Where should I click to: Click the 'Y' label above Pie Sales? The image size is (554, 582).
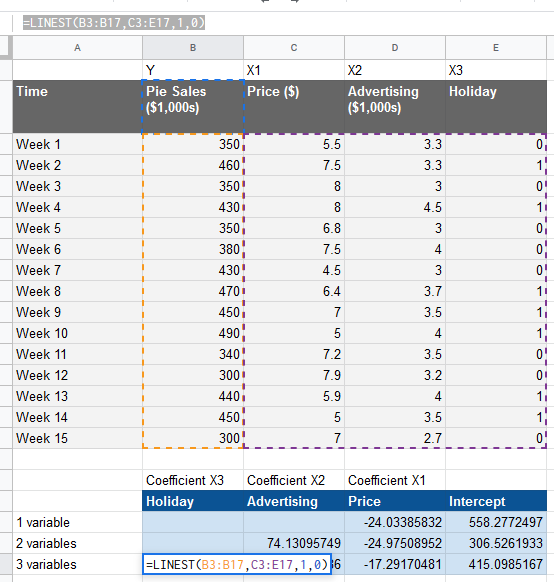193,70
